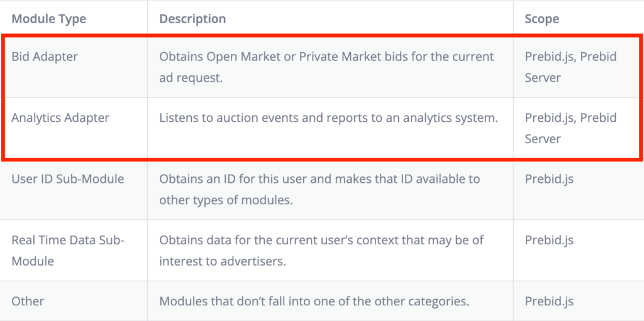Click the Bid Adapter description text

click(x=326, y=67)
